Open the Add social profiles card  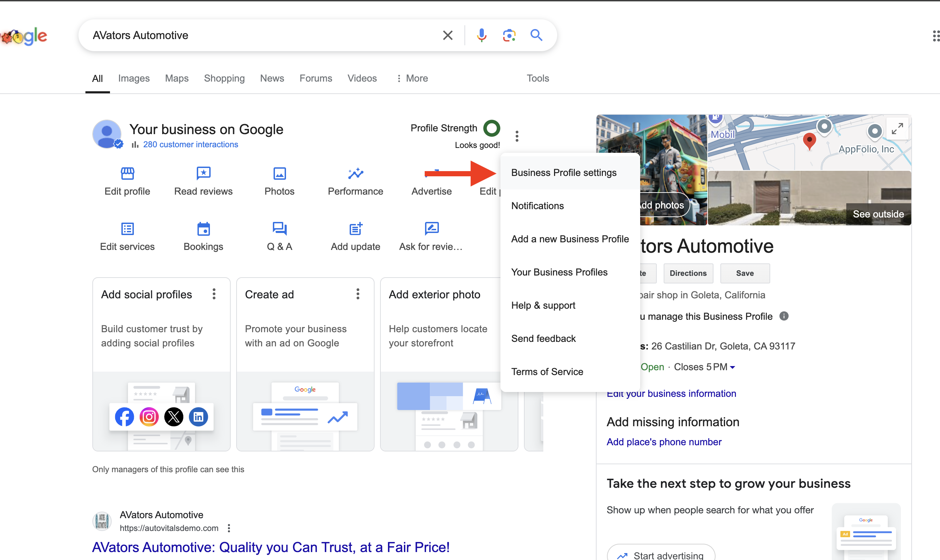[x=161, y=364]
